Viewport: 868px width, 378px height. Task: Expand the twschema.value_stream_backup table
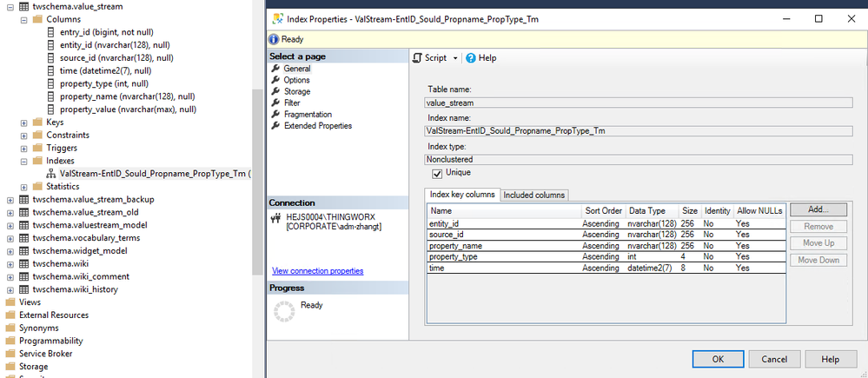click(10, 199)
